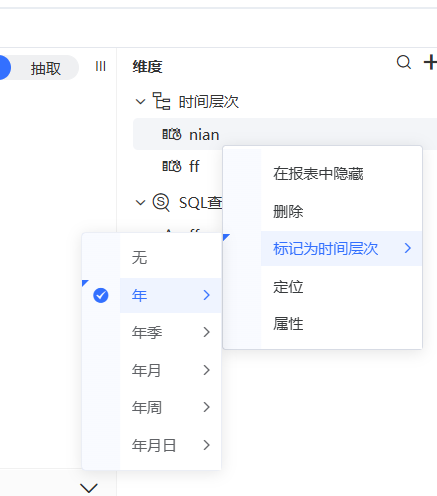The image size is (437, 496).
Task: Open 标记为时间层次 submenu entry
Action: coord(341,248)
